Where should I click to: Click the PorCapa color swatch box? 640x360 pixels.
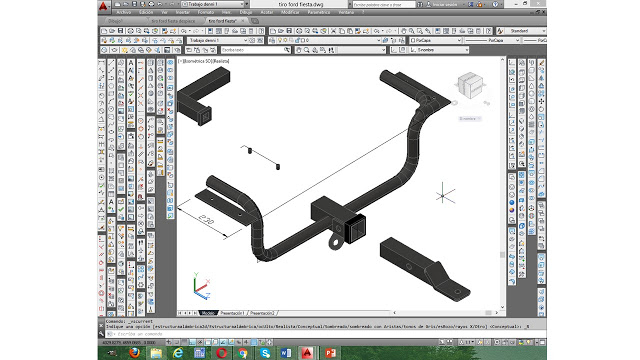(x=413, y=40)
